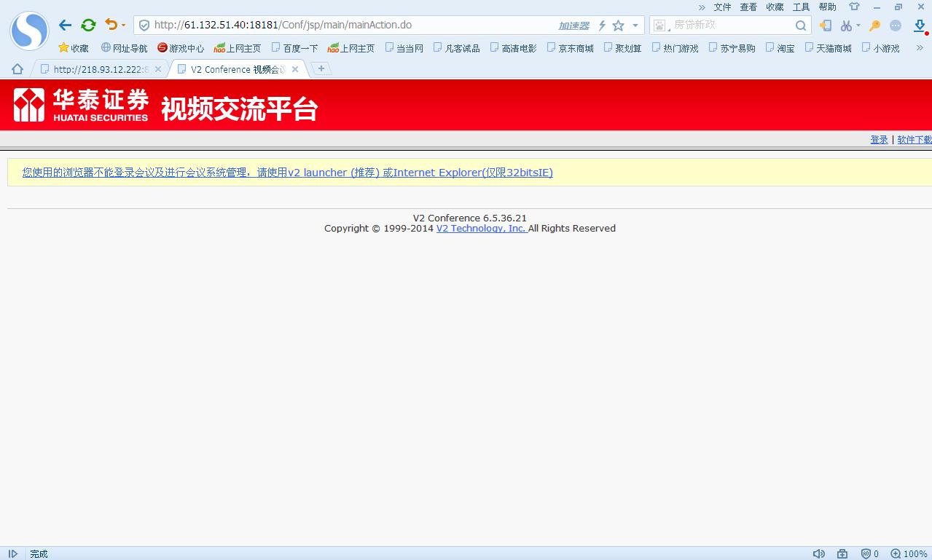This screenshot has width=932, height=560.
Task: Open the 工具 menu
Action: pyautogui.click(x=801, y=7)
